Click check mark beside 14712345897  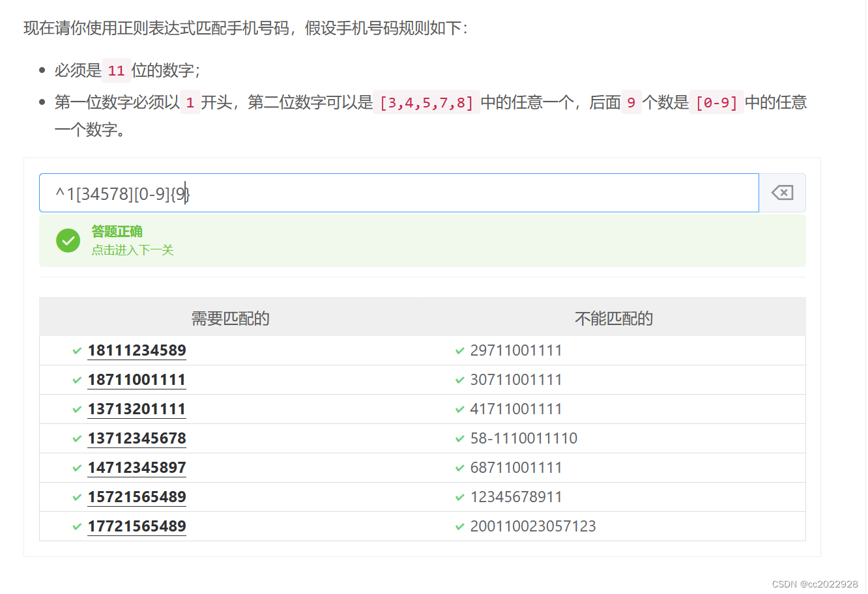pyautogui.click(x=77, y=468)
